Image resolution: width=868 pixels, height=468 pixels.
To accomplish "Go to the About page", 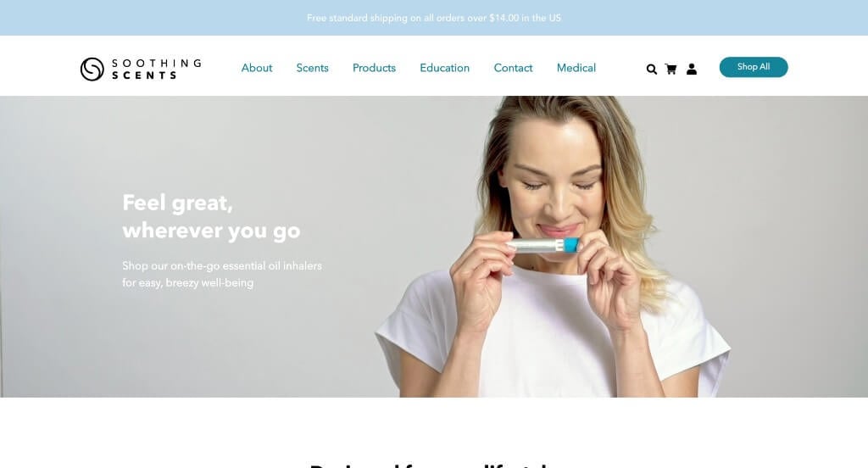I will point(257,68).
